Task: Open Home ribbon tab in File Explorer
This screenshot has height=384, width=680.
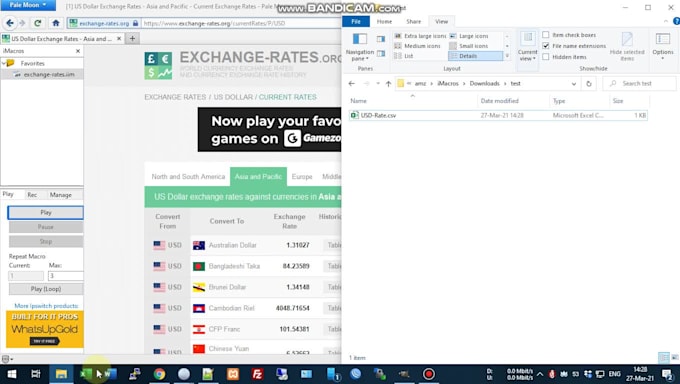Action: pyautogui.click(x=384, y=21)
